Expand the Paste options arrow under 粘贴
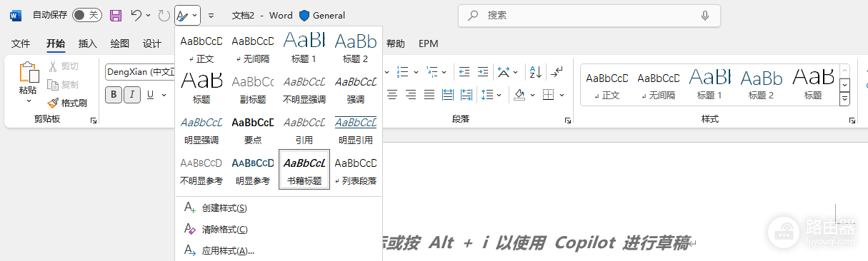 (28, 101)
